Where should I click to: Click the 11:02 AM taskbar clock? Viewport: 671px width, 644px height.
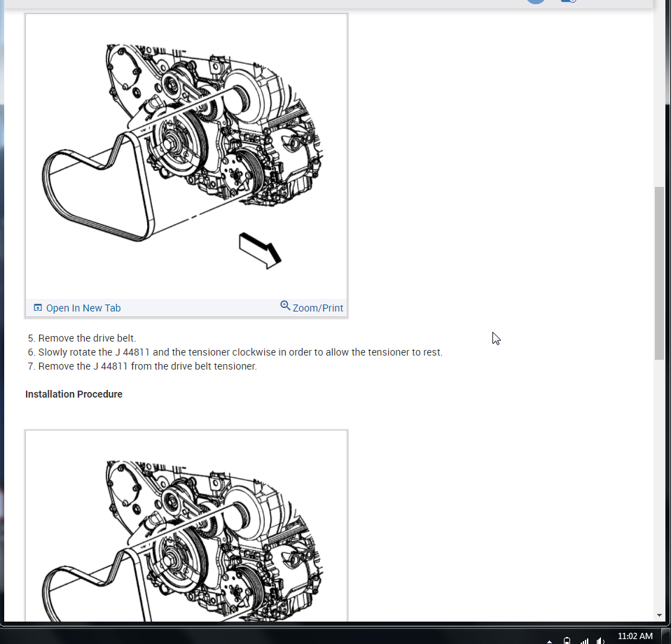click(635, 636)
